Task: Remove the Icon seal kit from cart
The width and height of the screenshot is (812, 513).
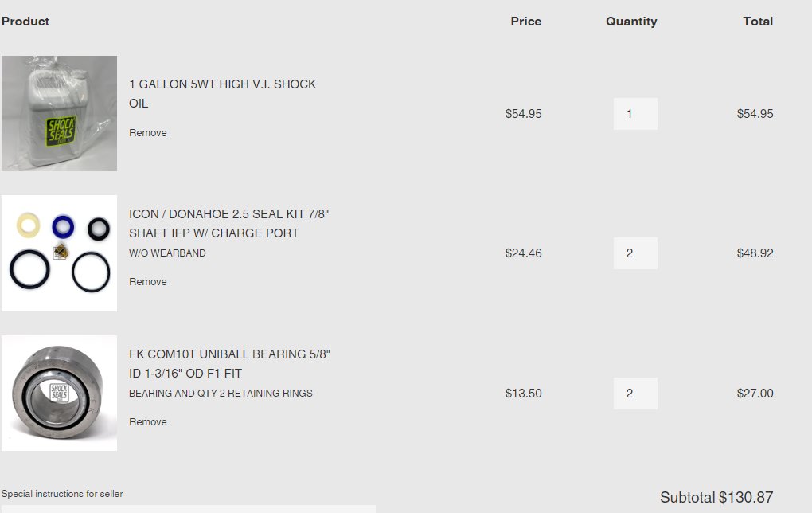Action: coord(147,282)
